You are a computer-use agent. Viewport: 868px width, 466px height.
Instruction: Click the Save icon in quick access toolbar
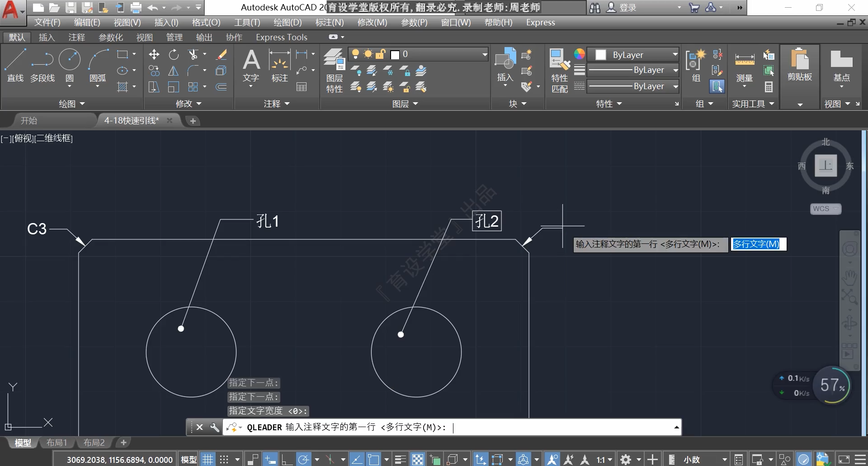pos(71,7)
